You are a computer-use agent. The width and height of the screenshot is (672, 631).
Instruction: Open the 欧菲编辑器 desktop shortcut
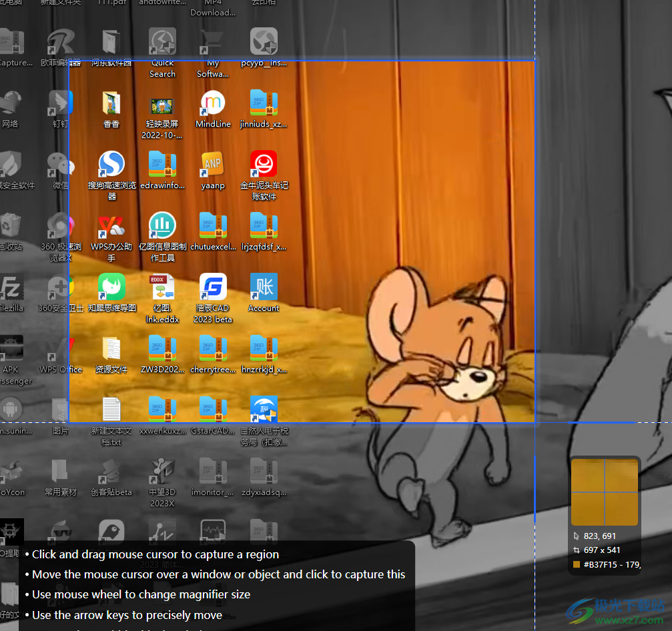pos(61,42)
